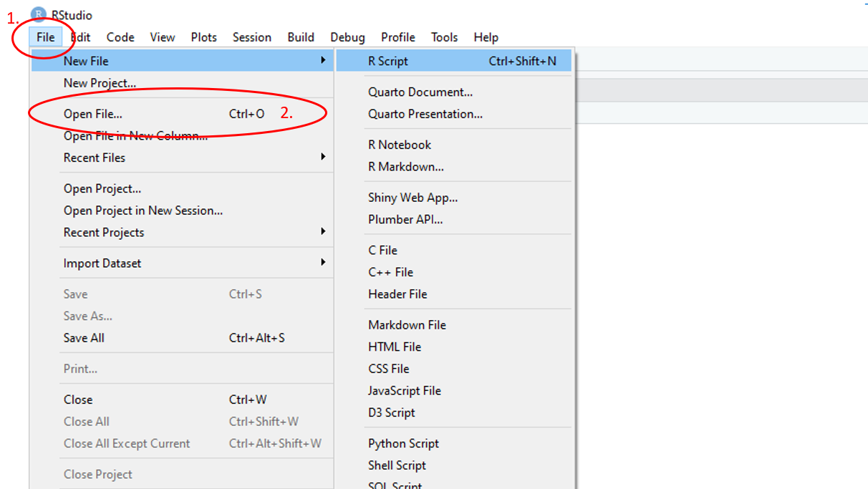The width and height of the screenshot is (868, 489).
Task: Expand the Recent Files submenu
Action: pyautogui.click(x=182, y=158)
